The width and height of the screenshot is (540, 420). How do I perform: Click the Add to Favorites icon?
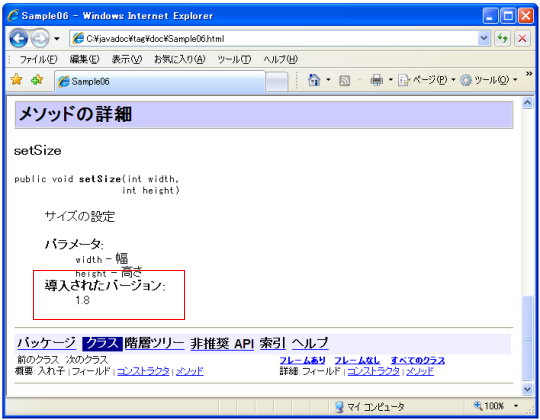point(37,80)
